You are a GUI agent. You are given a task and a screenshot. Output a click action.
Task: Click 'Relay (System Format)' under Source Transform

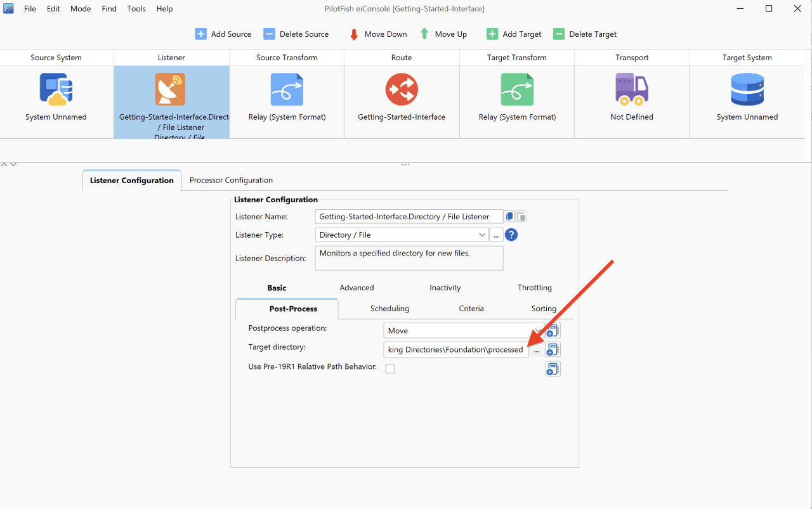(287, 117)
